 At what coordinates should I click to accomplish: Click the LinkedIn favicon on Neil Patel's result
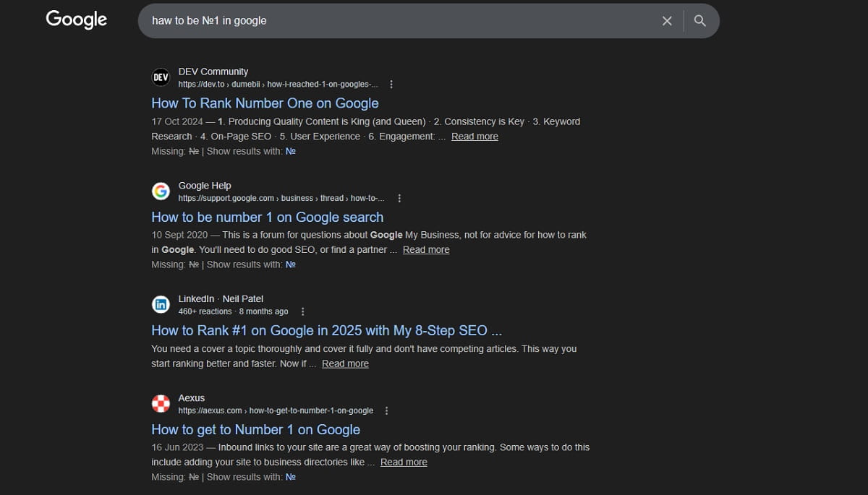coord(161,304)
